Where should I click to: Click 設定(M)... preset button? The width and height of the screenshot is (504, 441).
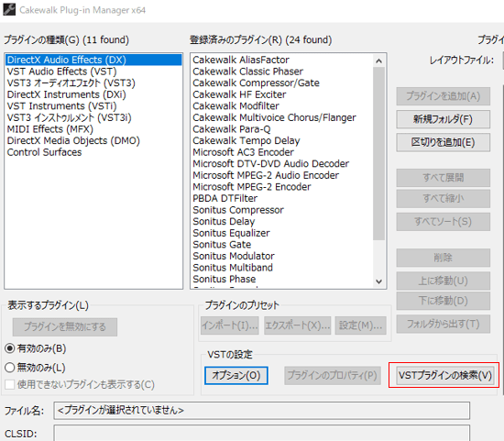pos(361,325)
